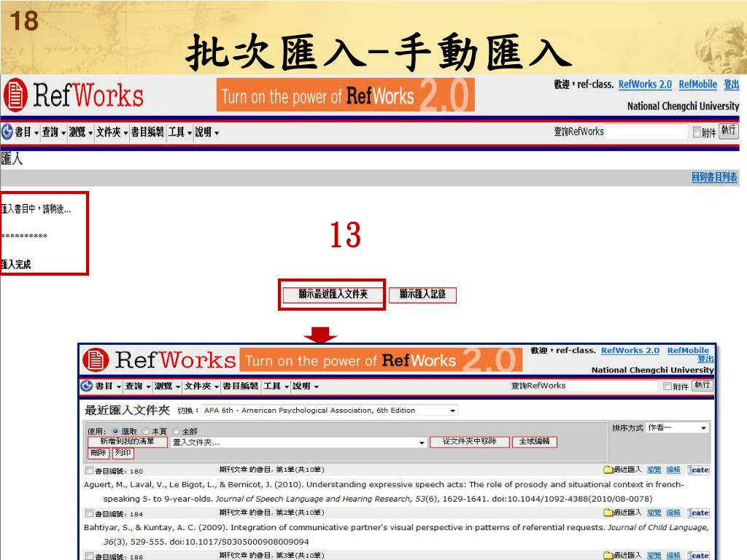Open the RefMobile link in the top header
The height and width of the screenshot is (560, 747).
(x=698, y=85)
